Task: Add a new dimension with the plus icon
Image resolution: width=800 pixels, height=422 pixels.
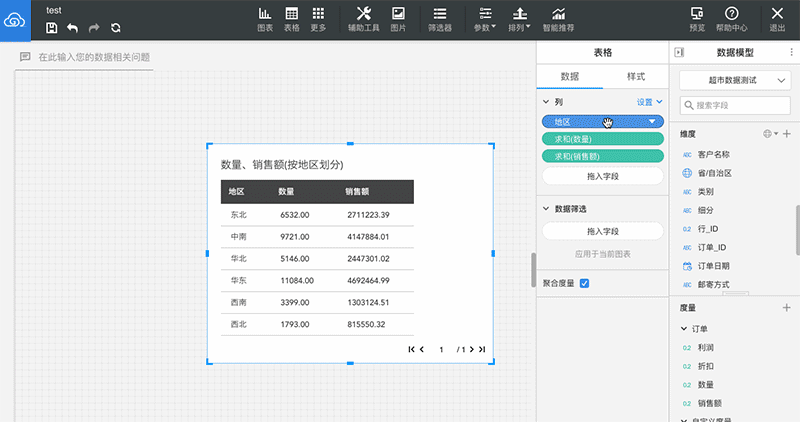Action: [x=787, y=134]
